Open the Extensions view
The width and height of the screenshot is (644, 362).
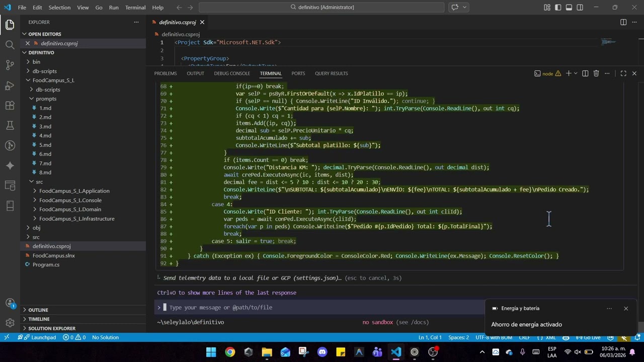10,105
